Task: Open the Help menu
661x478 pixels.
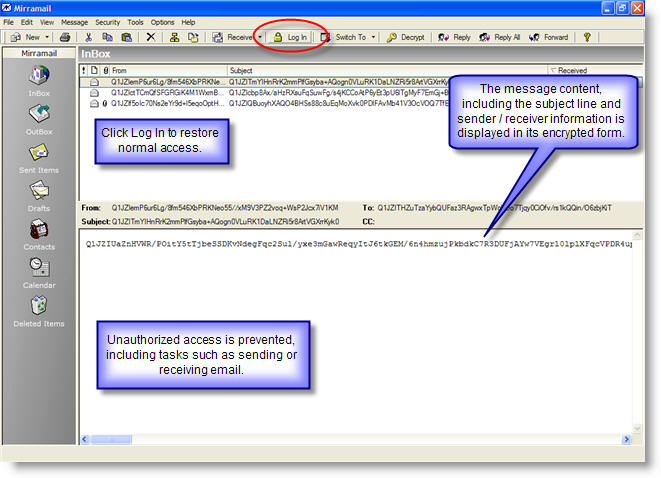Action: click(x=188, y=22)
